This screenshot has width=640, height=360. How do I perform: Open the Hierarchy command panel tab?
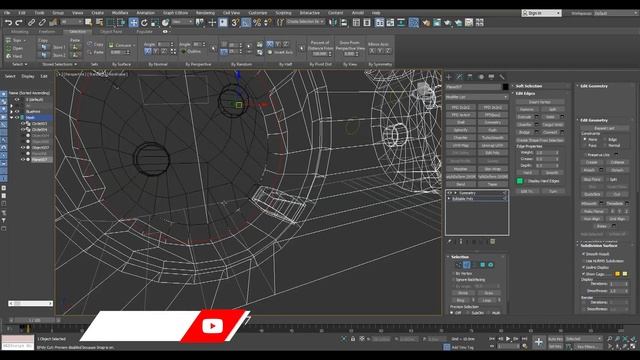pyautogui.click(x=470, y=77)
